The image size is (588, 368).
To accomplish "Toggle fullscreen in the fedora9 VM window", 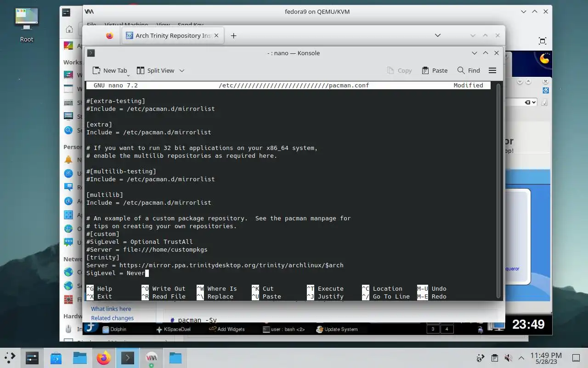I will pyautogui.click(x=542, y=40).
